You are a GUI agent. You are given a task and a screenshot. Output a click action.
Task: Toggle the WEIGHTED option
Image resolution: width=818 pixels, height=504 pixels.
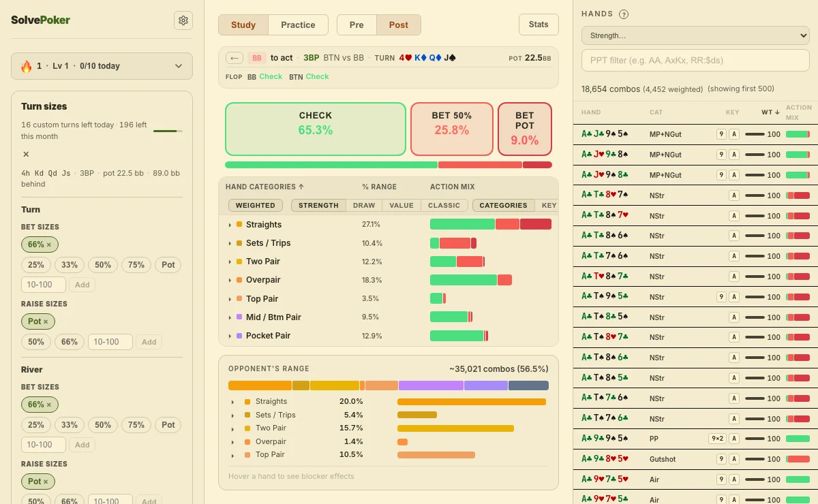tap(256, 205)
